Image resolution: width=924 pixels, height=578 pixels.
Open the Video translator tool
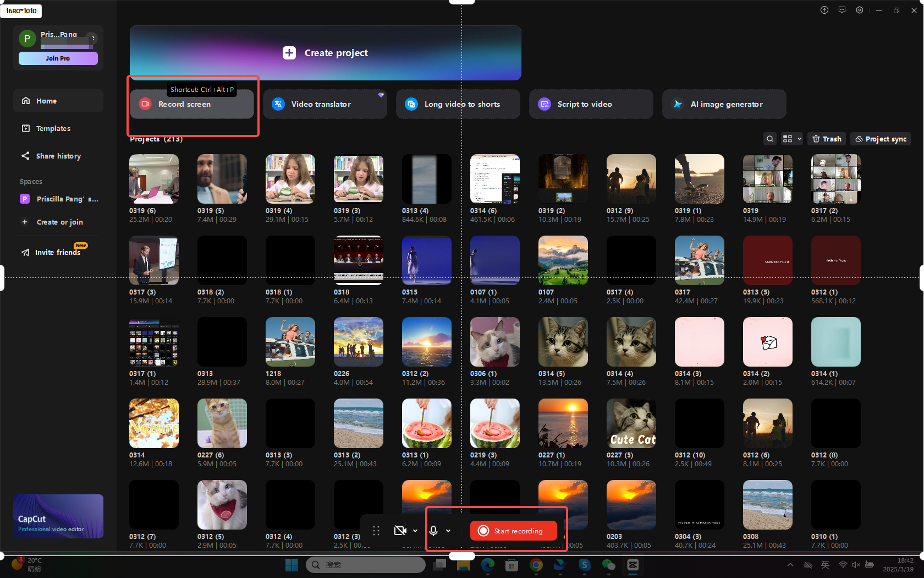pyautogui.click(x=325, y=104)
